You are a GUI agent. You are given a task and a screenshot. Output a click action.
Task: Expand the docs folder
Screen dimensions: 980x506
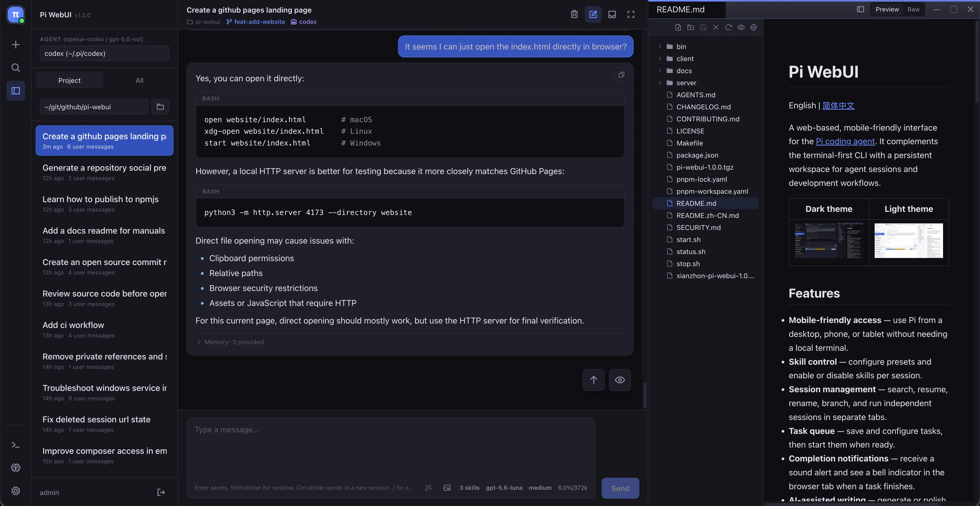(x=705, y=71)
